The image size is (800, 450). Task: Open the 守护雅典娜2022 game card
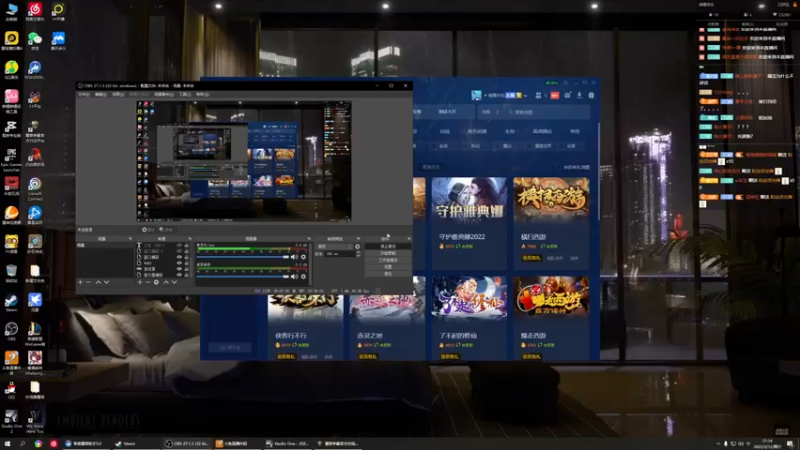coord(469,223)
